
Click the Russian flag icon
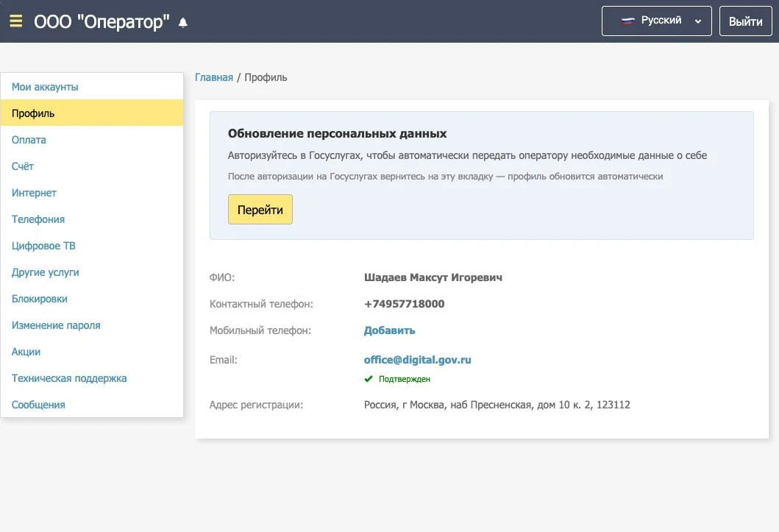point(628,21)
